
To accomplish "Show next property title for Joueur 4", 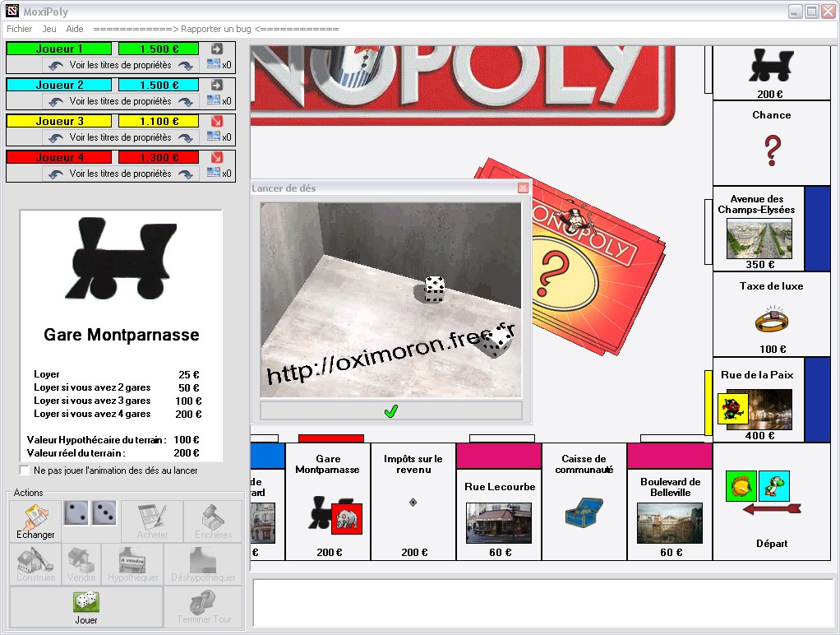I will (x=186, y=174).
